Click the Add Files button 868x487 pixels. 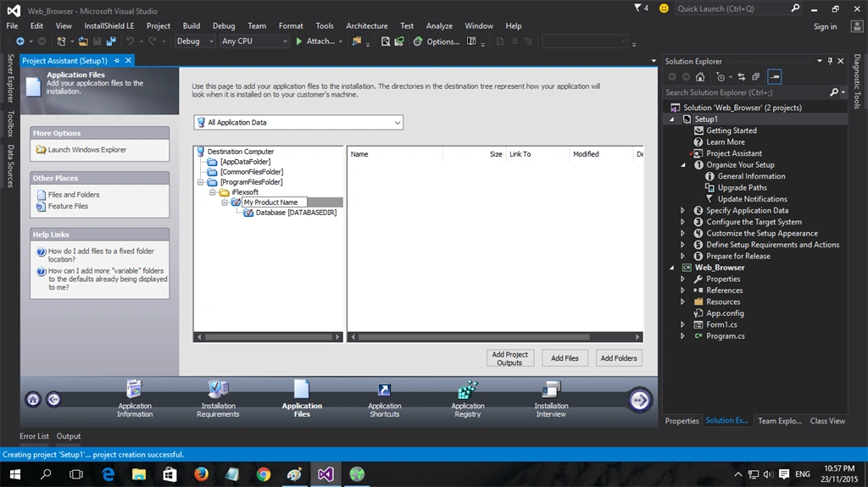565,358
